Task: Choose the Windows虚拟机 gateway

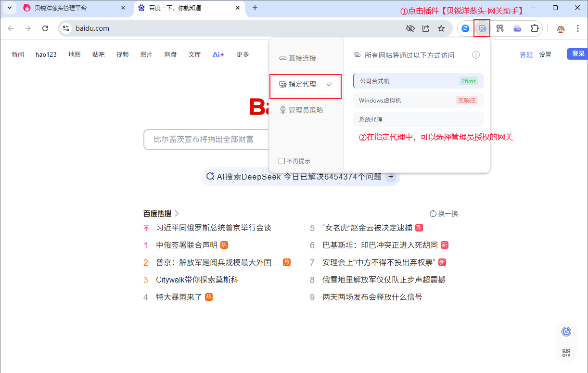Action: (418, 101)
